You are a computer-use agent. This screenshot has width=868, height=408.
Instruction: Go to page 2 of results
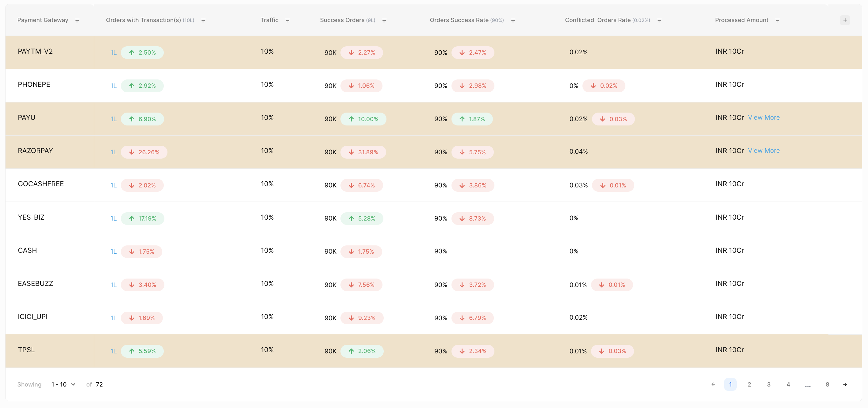749,384
